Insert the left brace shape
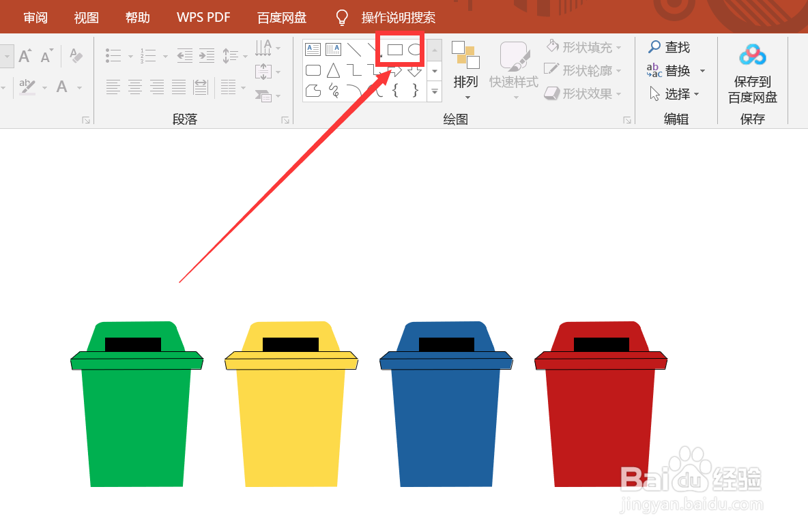808x532 pixels. coord(395,91)
